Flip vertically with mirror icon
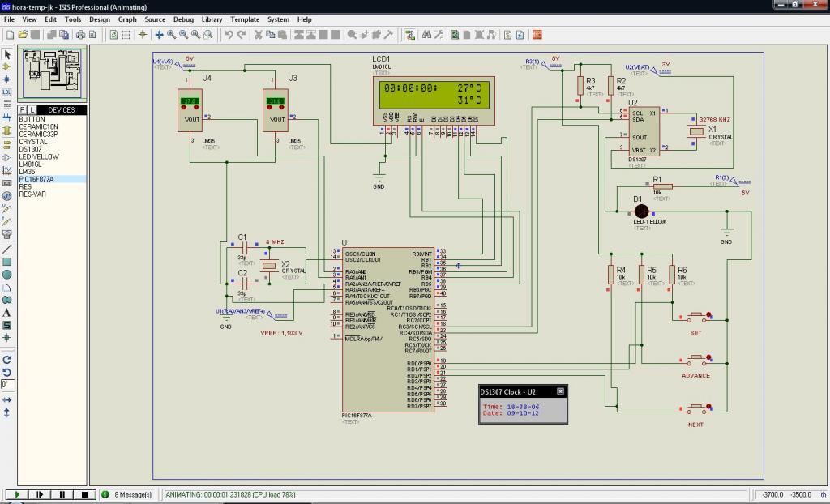 (6, 412)
